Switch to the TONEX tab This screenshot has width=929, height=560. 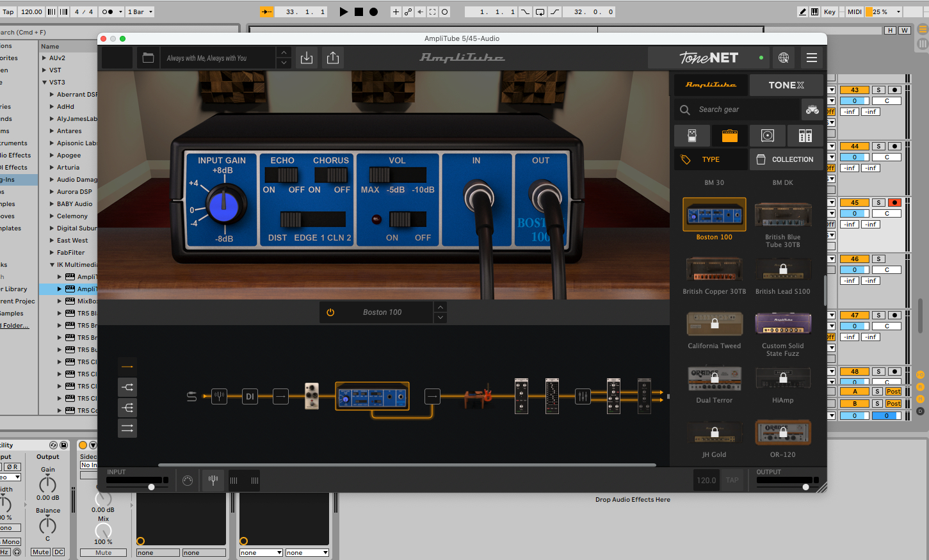[786, 84]
